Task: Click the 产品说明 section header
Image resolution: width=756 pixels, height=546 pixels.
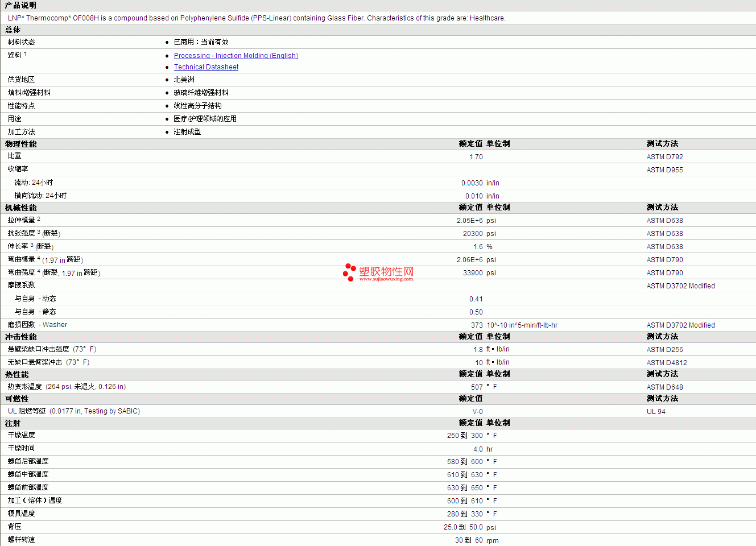Action: coord(20,5)
